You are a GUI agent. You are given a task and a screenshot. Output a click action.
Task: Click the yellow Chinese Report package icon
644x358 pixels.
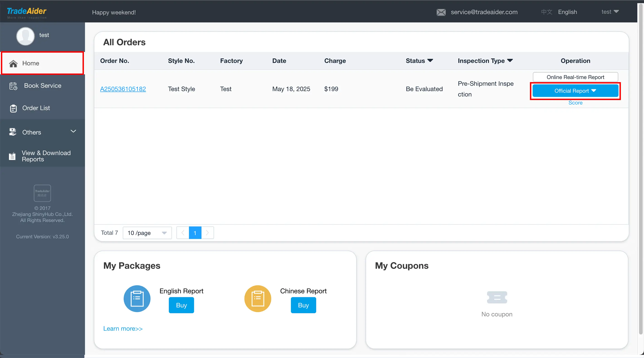point(258,299)
